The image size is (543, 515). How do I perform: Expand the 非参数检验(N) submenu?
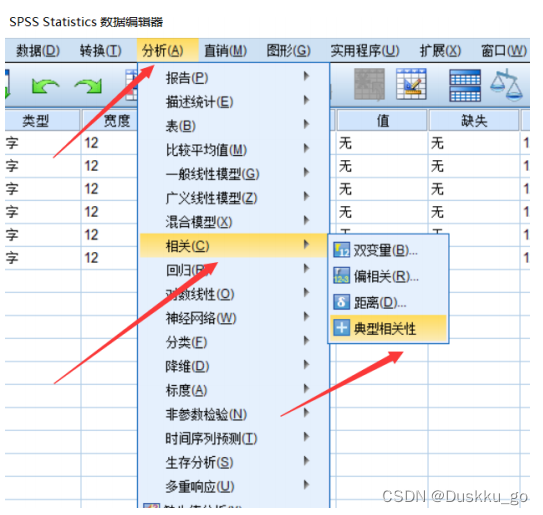[234, 414]
